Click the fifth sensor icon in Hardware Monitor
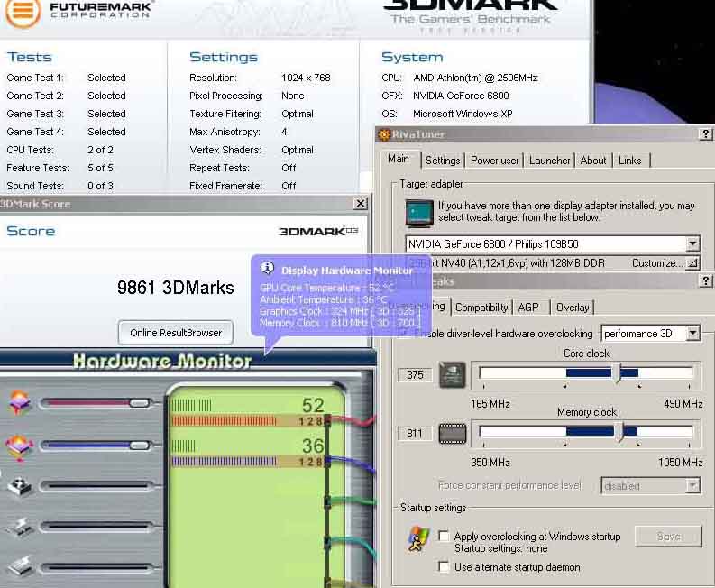This screenshot has height=588, width=715. pos(20,566)
